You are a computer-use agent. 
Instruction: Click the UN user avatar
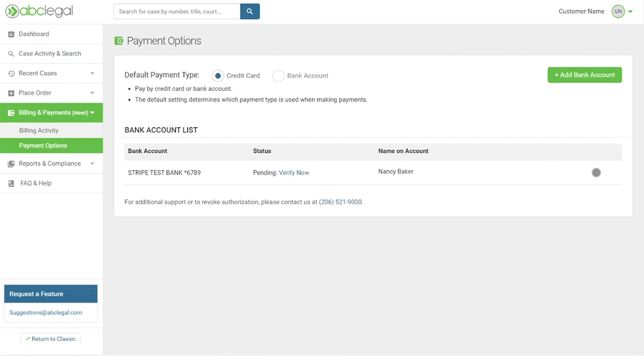tap(618, 11)
